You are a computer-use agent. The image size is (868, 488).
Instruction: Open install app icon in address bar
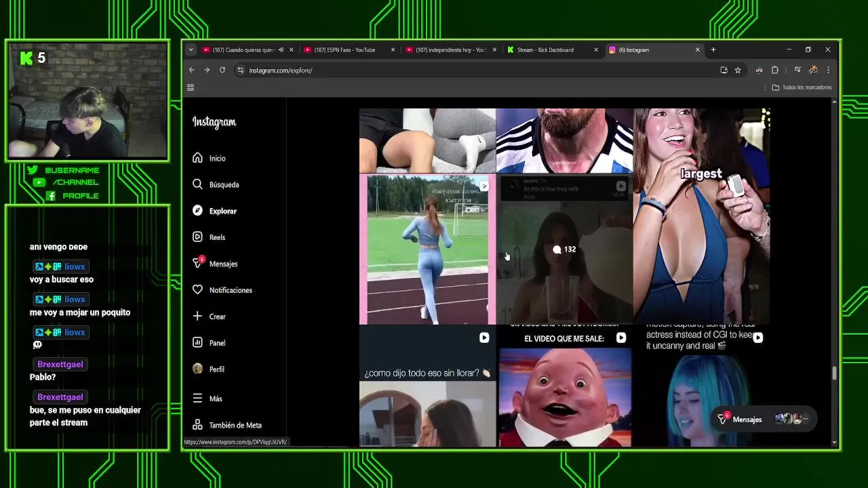(724, 70)
